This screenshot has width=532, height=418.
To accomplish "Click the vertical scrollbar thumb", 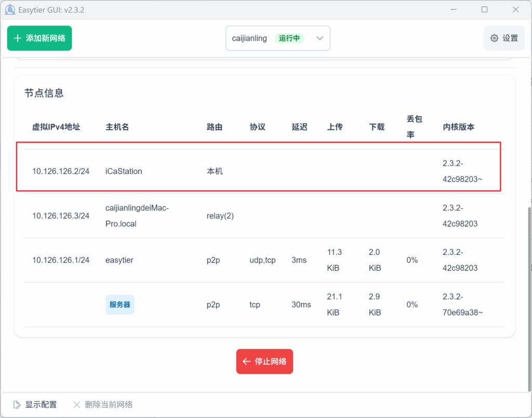I will click(x=529, y=299).
